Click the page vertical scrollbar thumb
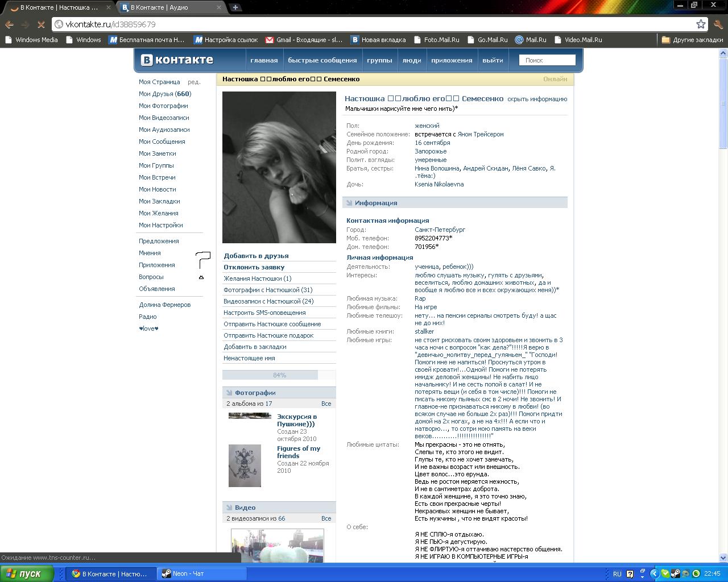 point(723,103)
